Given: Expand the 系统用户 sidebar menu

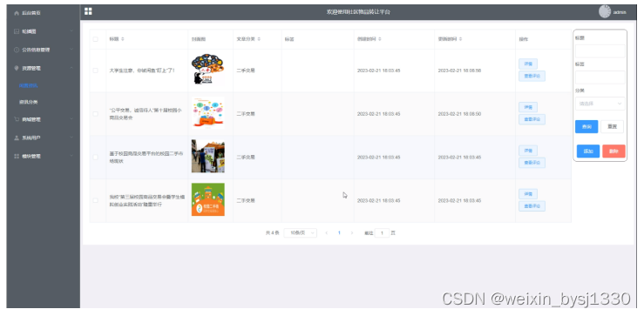Looking at the screenshot, I should point(71,138).
